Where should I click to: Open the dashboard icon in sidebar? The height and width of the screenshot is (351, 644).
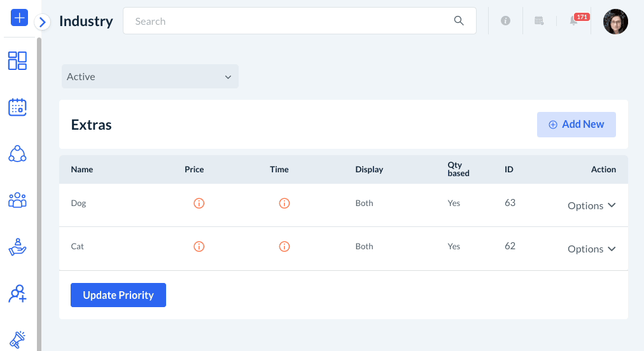[x=17, y=60]
